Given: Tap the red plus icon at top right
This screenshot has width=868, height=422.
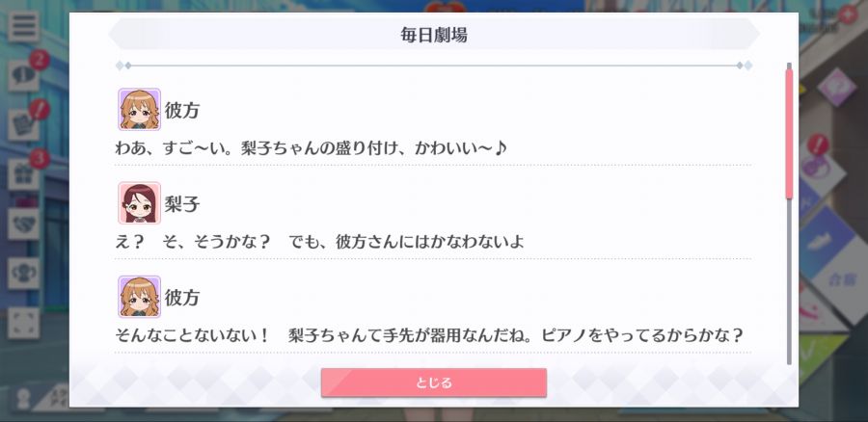Looking at the screenshot, I should 848,13.
